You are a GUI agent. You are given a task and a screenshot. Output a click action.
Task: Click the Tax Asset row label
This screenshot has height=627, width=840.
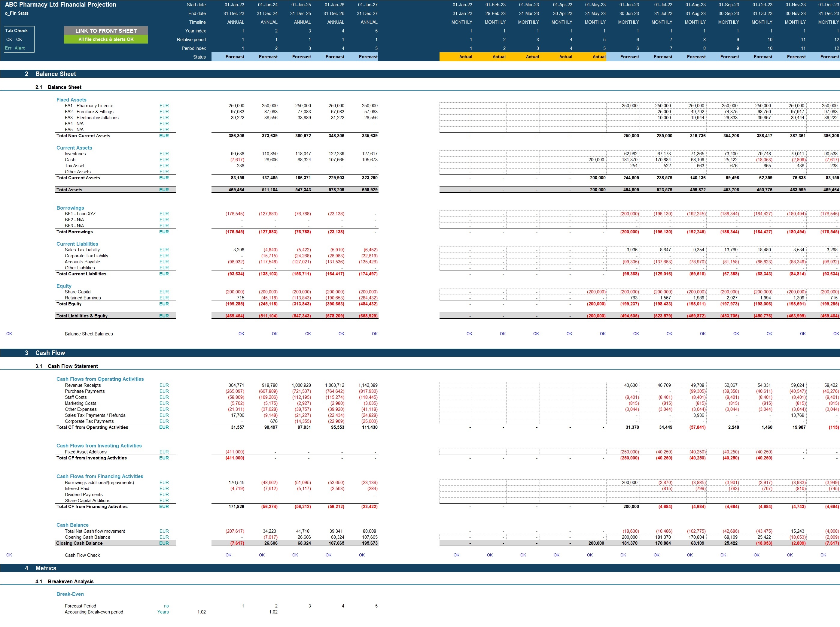tap(75, 166)
